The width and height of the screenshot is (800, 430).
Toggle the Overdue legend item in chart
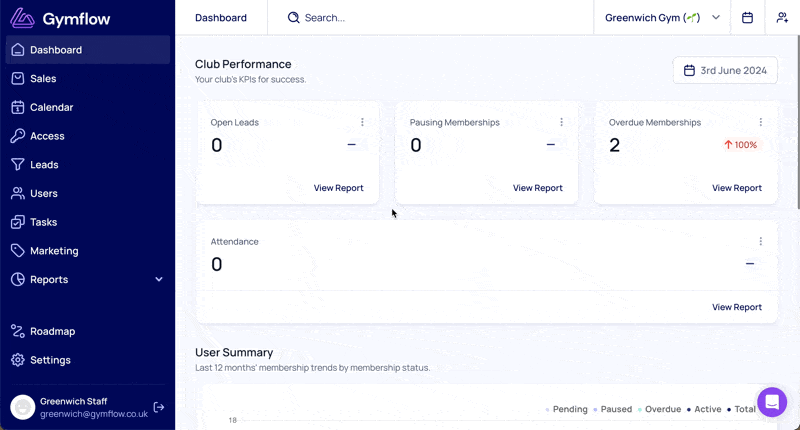[x=659, y=409]
